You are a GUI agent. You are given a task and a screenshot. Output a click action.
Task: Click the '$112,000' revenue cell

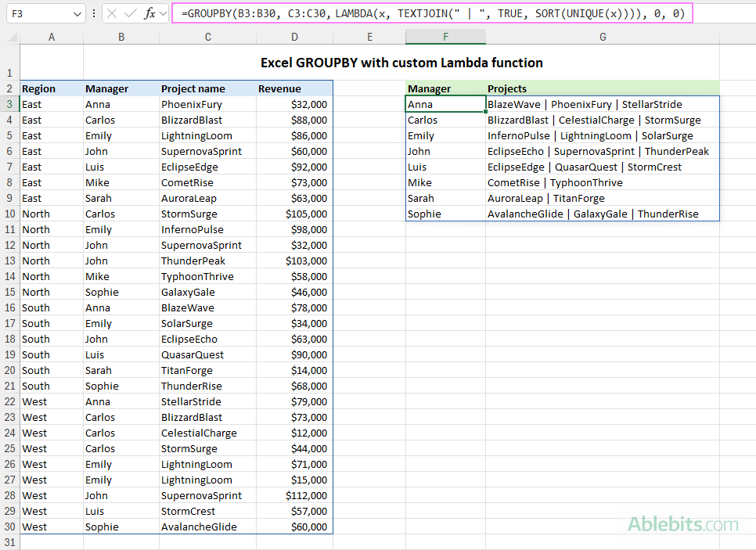click(x=294, y=495)
